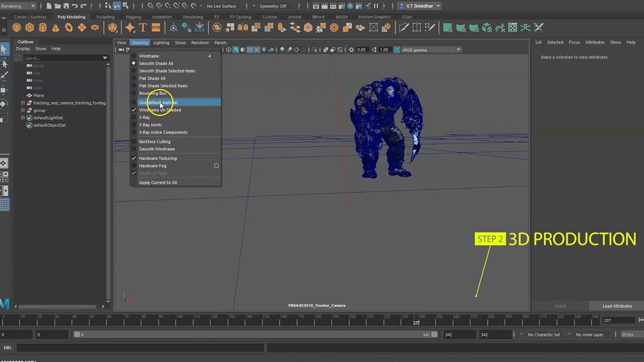The height and width of the screenshot is (362, 644).
Task: Switch to the Sculpting menu tab
Action: click(105, 17)
